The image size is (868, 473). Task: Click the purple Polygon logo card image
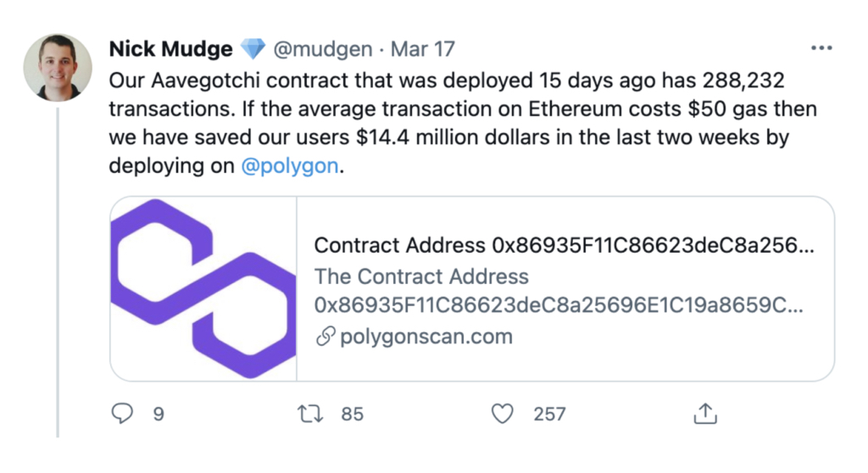[203, 288]
